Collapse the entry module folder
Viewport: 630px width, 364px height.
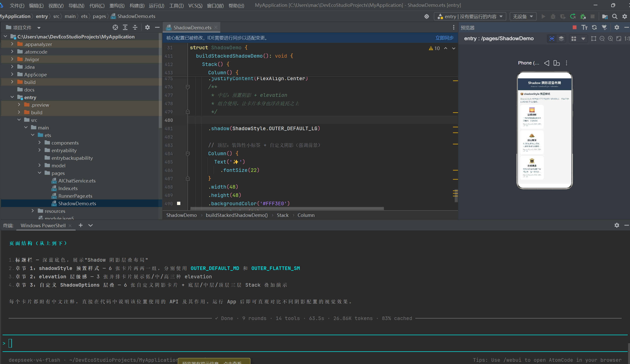click(12, 97)
